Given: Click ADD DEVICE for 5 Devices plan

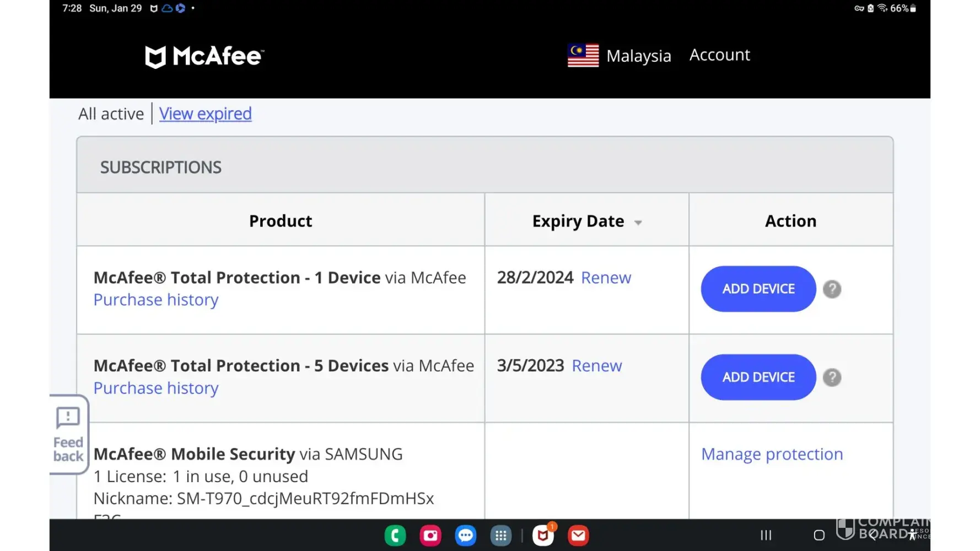Looking at the screenshot, I should [758, 377].
